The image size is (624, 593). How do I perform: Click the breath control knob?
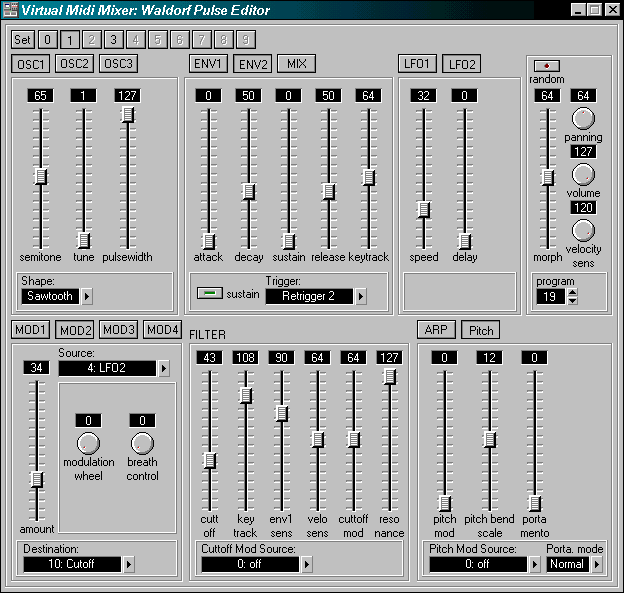(x=142, y=443)
